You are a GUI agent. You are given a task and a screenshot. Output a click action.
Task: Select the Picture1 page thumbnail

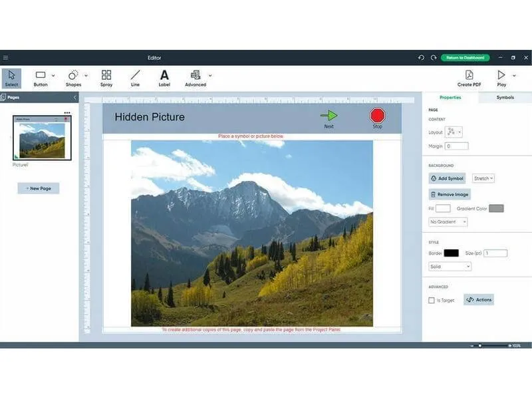coord(43,137)
